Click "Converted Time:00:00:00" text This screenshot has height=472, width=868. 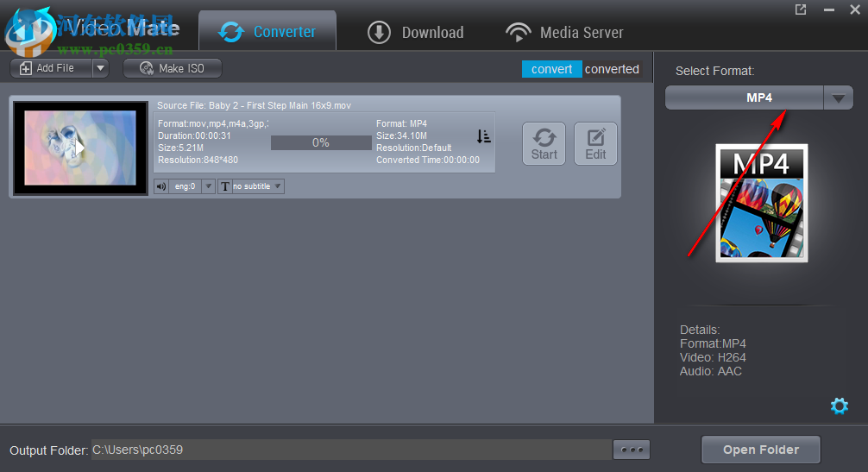pos(428,160)
